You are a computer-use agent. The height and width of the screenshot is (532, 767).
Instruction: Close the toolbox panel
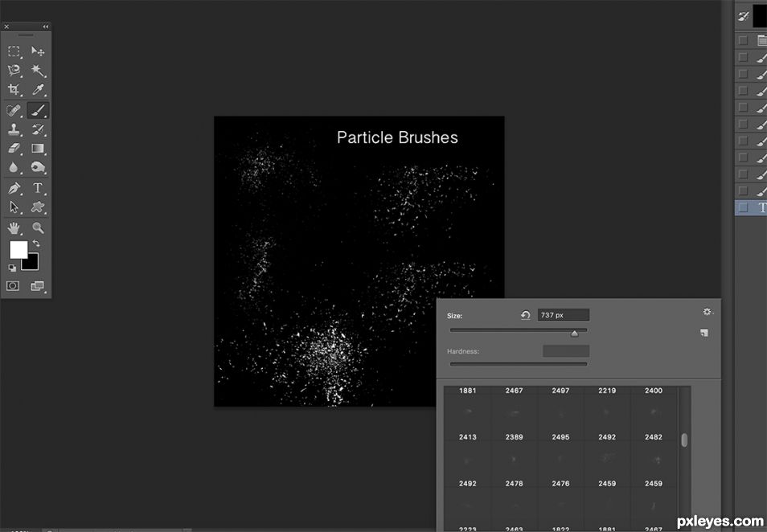(6, 27)
